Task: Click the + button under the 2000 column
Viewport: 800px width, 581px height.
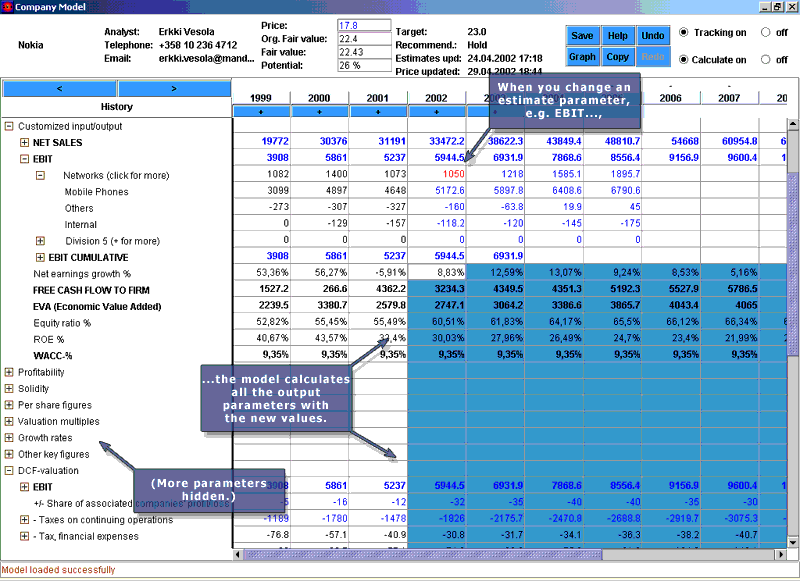Action: (x=319, y=111)
